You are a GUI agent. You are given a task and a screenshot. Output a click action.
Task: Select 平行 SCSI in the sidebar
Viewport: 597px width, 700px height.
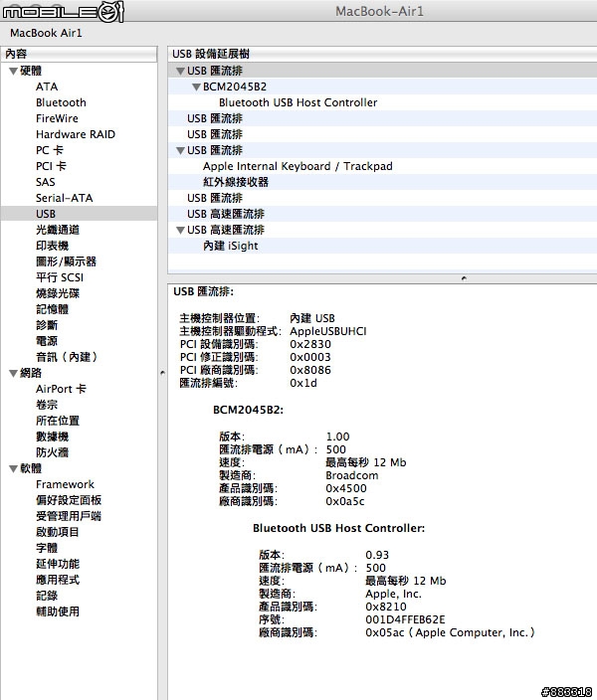60,277
